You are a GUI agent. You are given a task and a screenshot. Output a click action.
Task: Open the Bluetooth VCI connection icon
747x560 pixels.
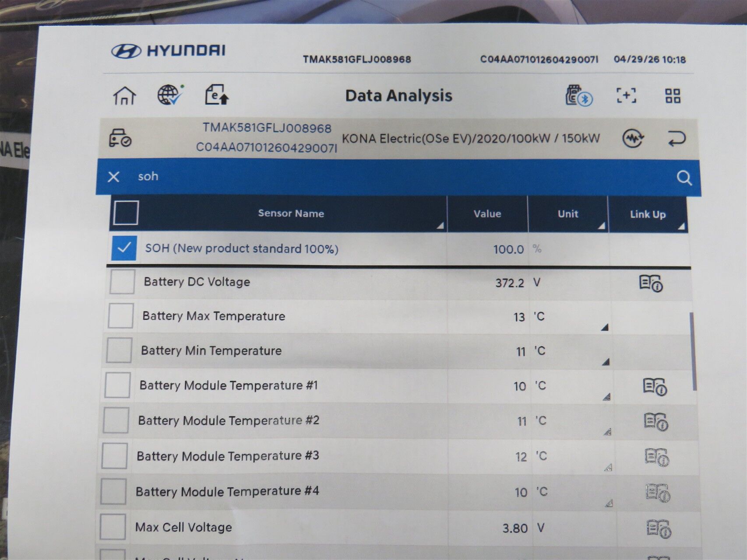coord(578,96)
